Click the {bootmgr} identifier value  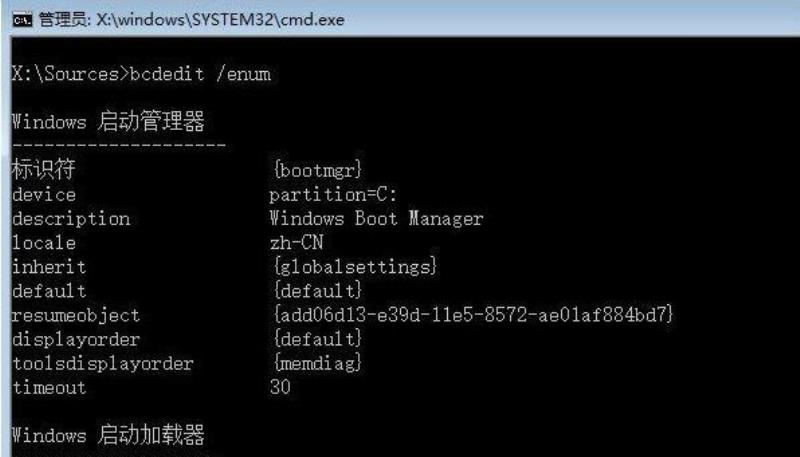coord(317,169)
